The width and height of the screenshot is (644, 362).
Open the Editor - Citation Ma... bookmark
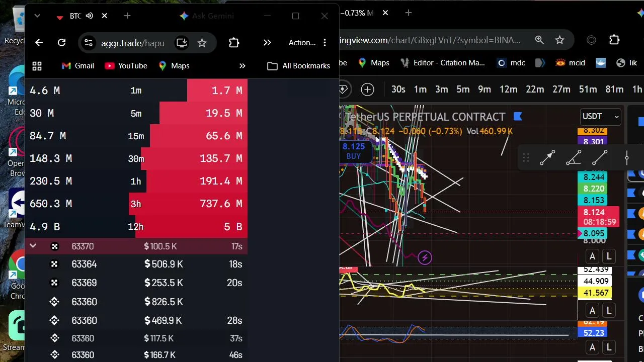click(x=443, y=63)
